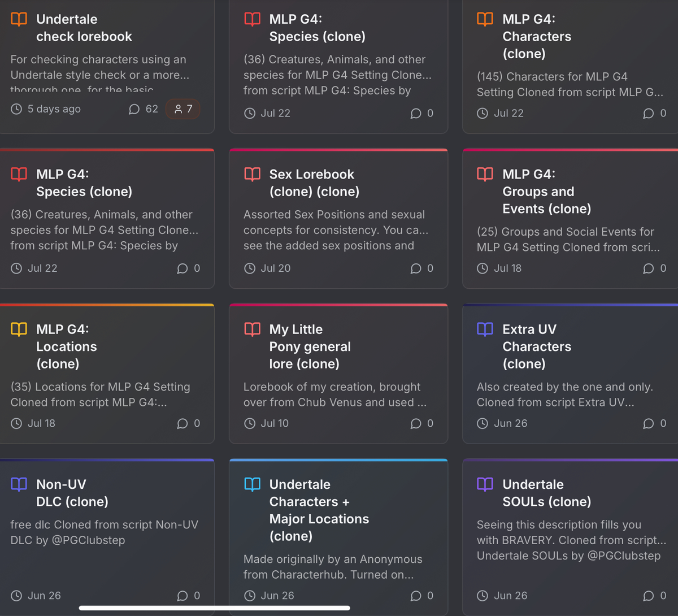
Task: Click comment icon on Undertale SOULs (clone) card
Action: (648, 596)
